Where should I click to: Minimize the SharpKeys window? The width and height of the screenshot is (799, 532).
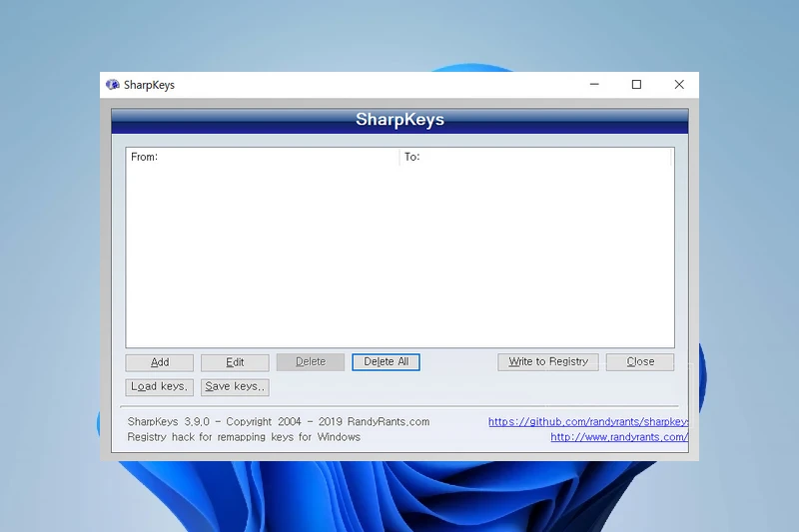pos(594,85)
